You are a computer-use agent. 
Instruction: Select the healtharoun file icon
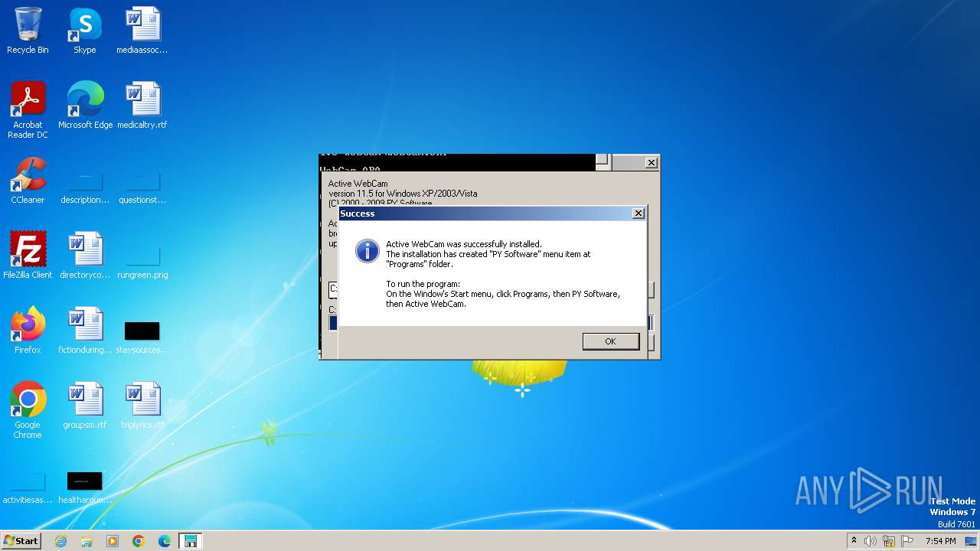[85, 487]
